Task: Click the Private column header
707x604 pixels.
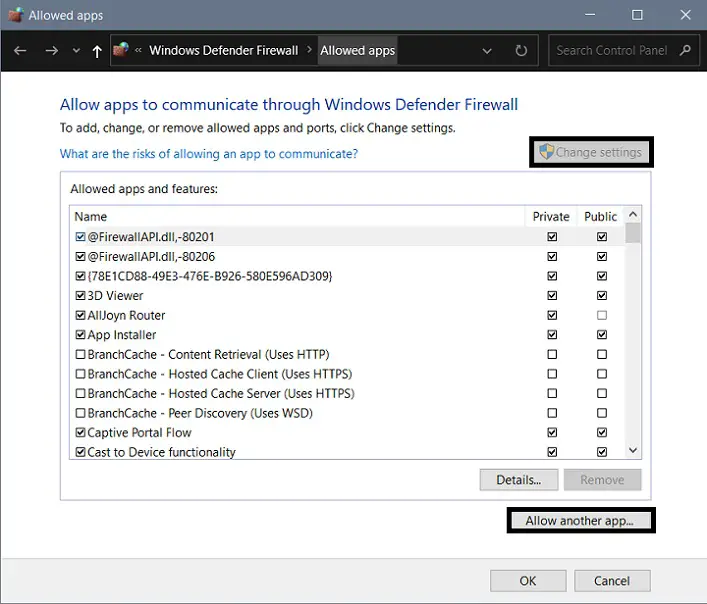Action: [x=551, y=216]
